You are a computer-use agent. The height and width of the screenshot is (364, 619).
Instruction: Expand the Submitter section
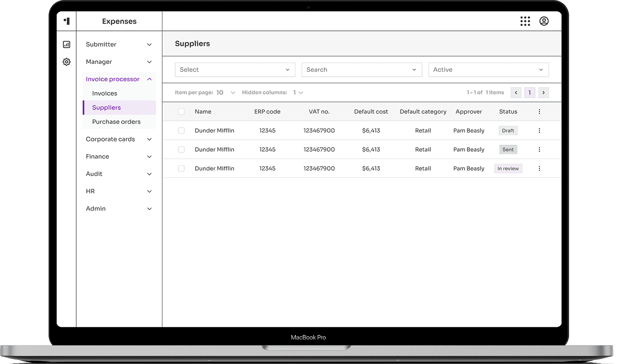[x=119, y=44]
